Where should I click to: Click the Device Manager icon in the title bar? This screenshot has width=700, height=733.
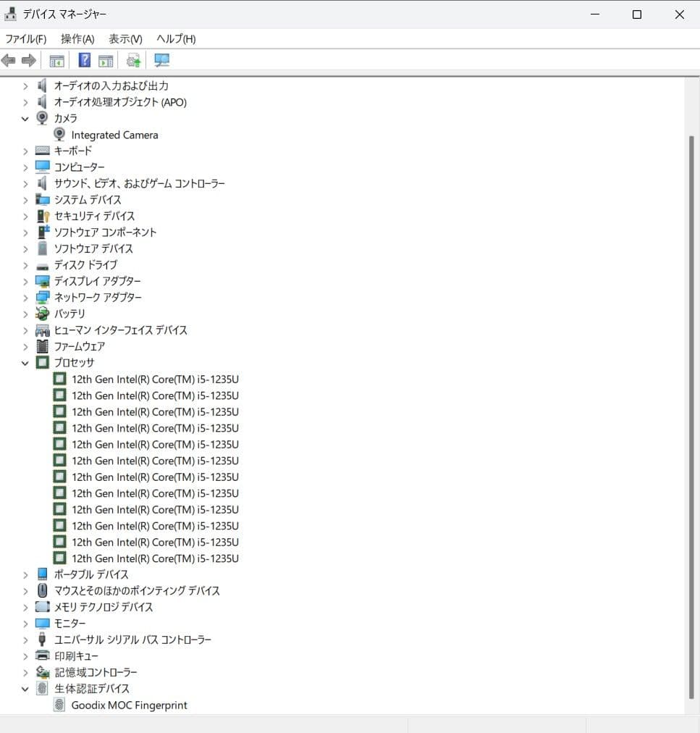[x=10, y=13]
